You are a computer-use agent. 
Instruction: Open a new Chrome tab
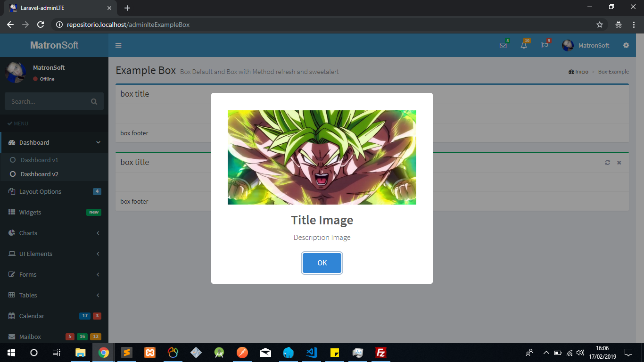coord(127,8)
